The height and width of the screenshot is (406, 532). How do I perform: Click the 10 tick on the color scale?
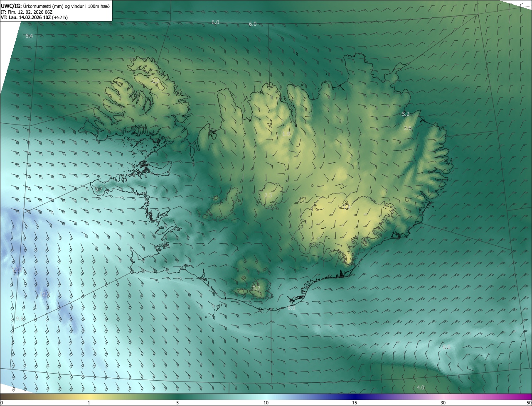tap(266, 403)
